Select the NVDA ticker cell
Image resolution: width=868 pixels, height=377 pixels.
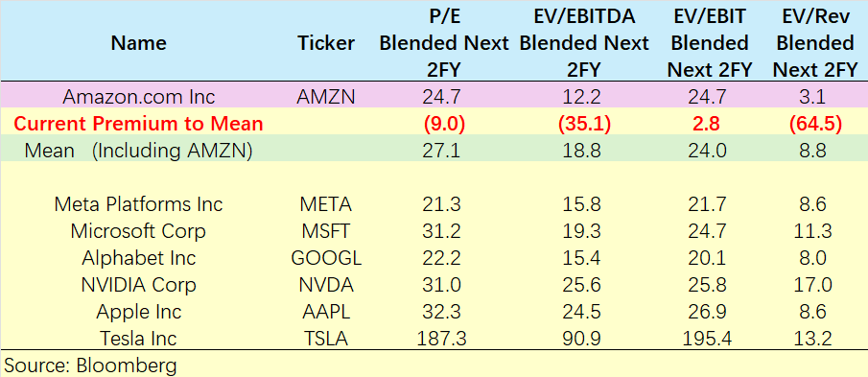(325, 285)
